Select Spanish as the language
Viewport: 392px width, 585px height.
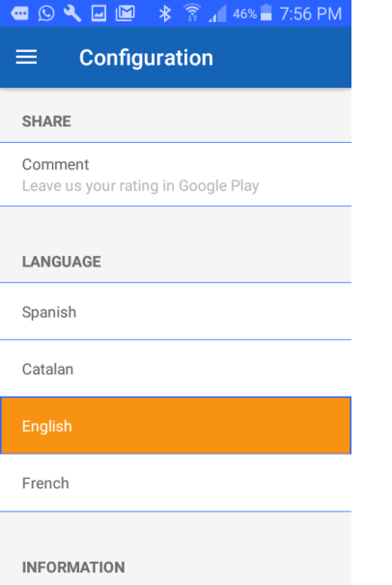pyautogui.click(x=176, y=312)
